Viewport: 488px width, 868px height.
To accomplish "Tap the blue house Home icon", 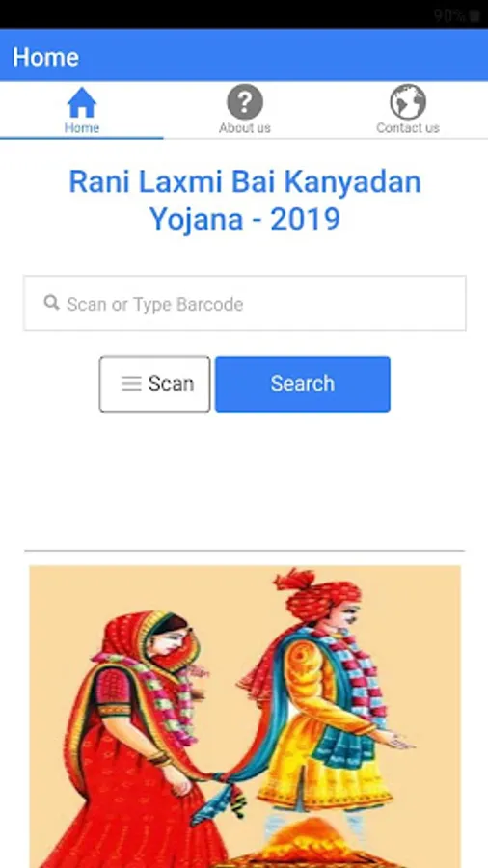I will pyautogui.click(x=82, y=102).
